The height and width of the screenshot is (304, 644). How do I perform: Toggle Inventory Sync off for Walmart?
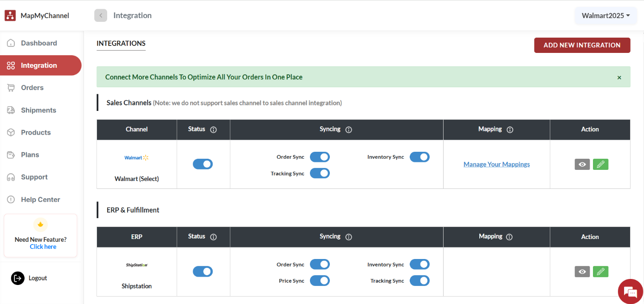coord(419,157)
